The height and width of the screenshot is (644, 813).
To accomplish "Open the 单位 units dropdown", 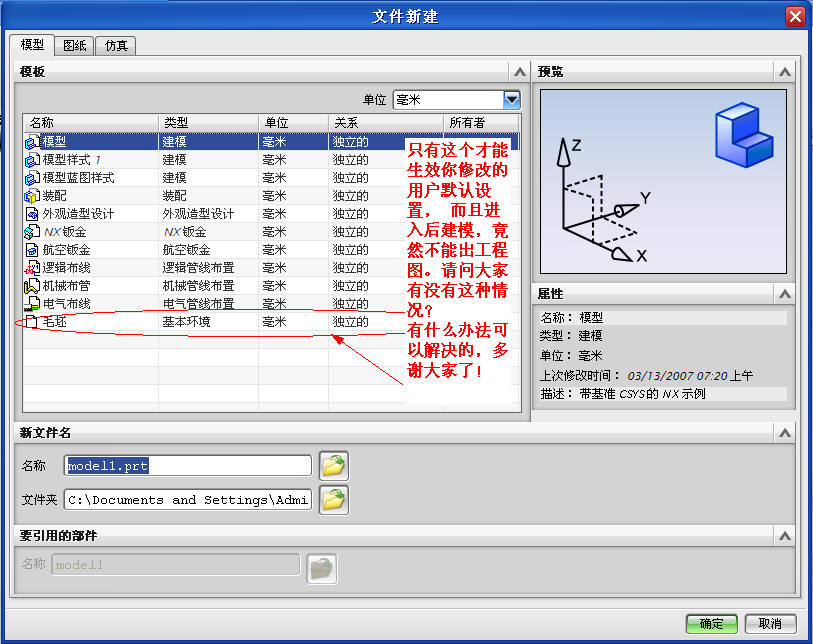I will point(512,100).
